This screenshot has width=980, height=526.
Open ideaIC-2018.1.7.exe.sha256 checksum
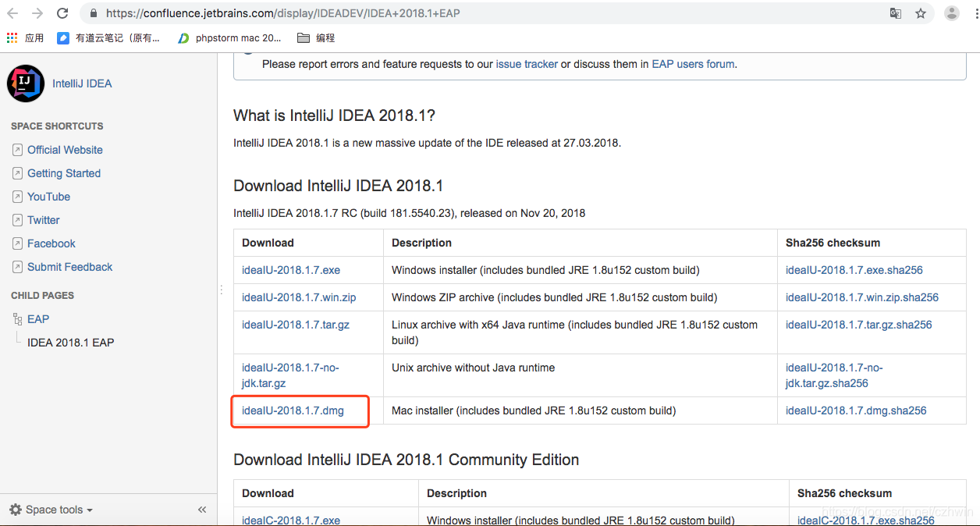[x=866, y=521]
